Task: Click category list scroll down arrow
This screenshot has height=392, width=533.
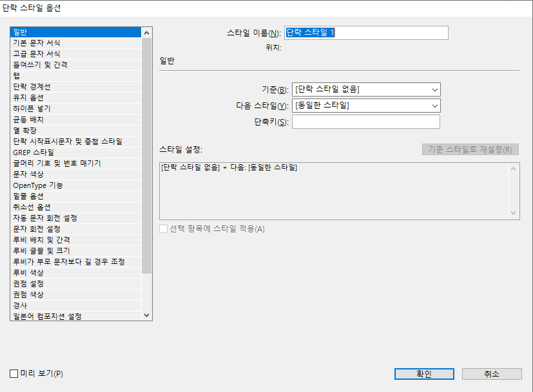Action: [x=146, y=315]
